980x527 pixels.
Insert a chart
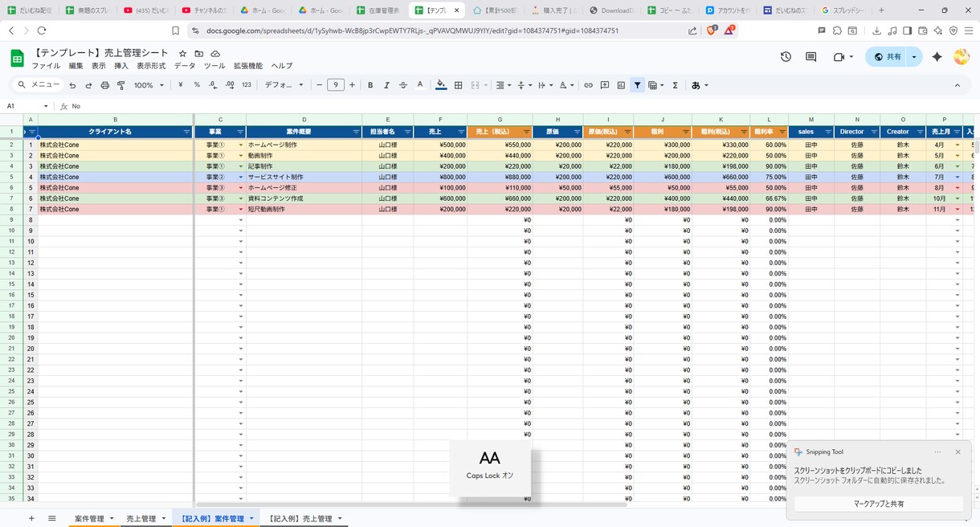[621, 85]
